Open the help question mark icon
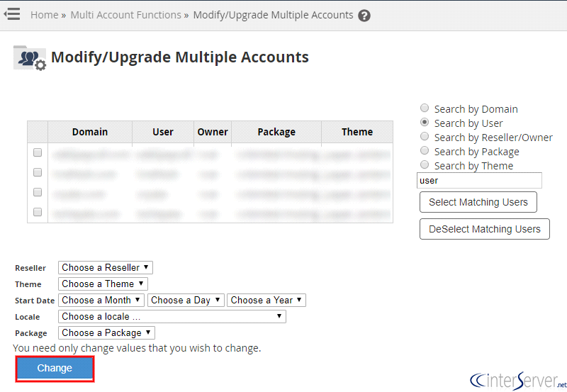Viewport: 567px width, 392px height. [x=364, y=16]
